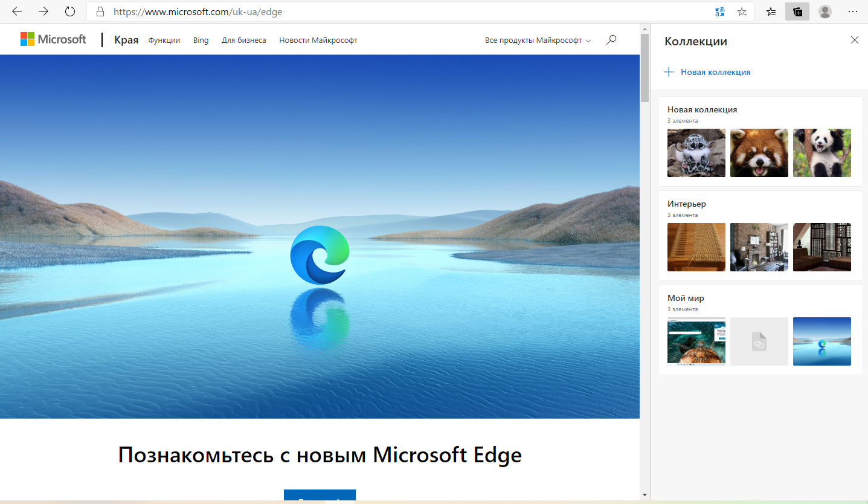Click the Edge logo on the hero image

(320, 254)
